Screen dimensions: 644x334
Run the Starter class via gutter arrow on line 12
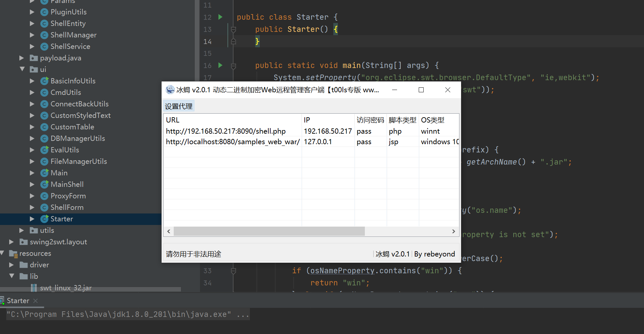[x=220, y=17]
